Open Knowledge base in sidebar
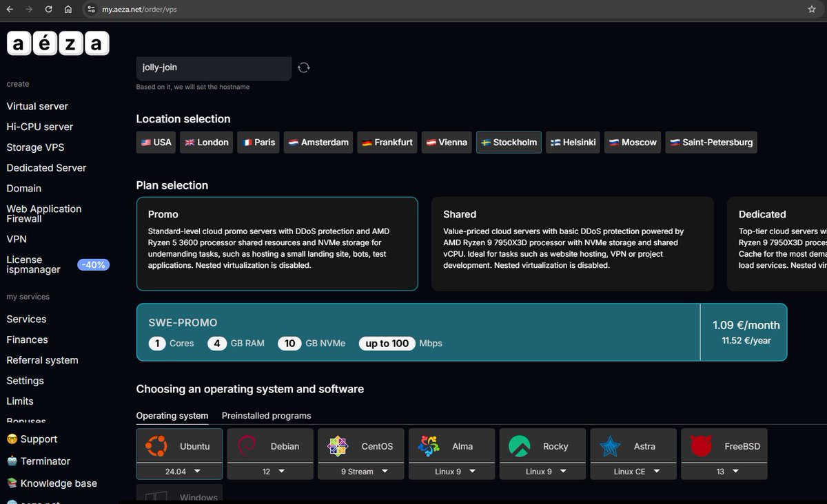Screen dimensions: 827x504 pos(52,483)
